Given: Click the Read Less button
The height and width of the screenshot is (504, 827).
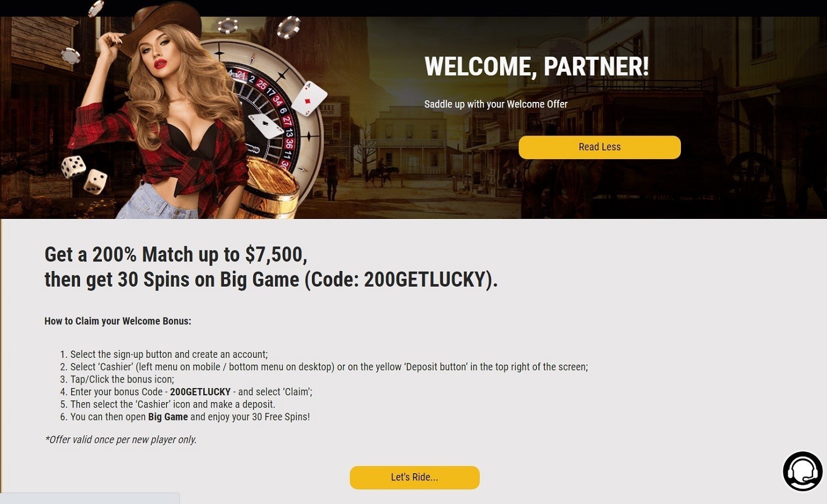Looking at the screenshot, I should (x=600, y=147).
